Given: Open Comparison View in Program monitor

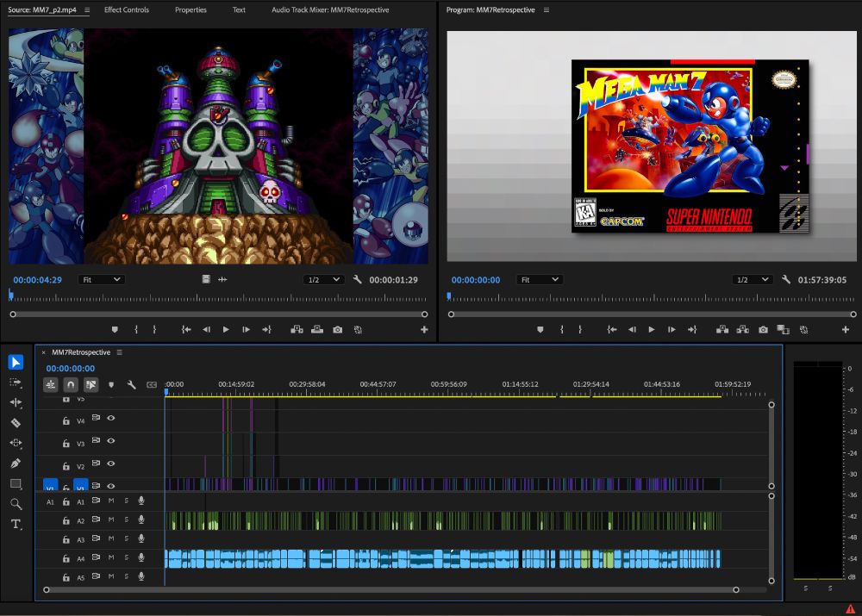Looking at the screenshot, I should 783,330.
